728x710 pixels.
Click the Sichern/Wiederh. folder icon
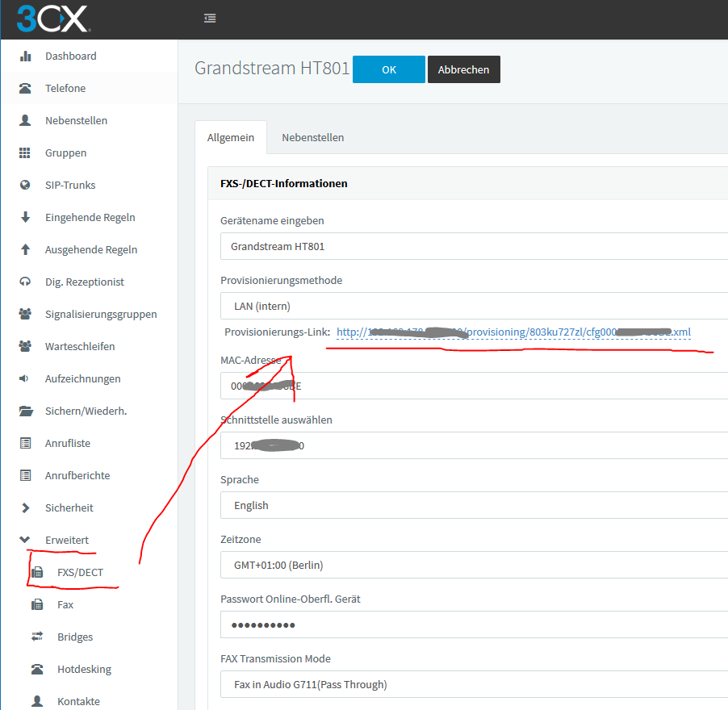click(26, 411)
